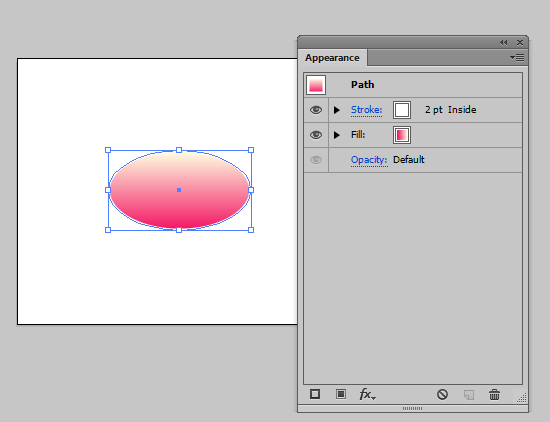This screenshot has width=550, height=422.
Task: Hide the Stroke attribute visibility eye
Action: pyautogui.click(x=316, y=110)
